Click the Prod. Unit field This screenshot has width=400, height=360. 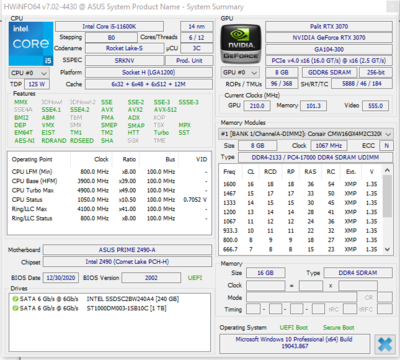189,61
